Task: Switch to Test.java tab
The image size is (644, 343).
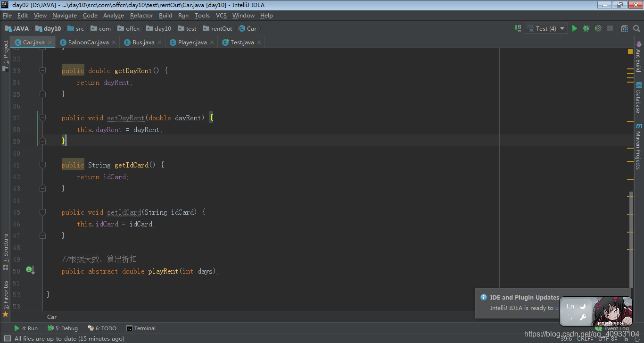Action: coord(242,42)
